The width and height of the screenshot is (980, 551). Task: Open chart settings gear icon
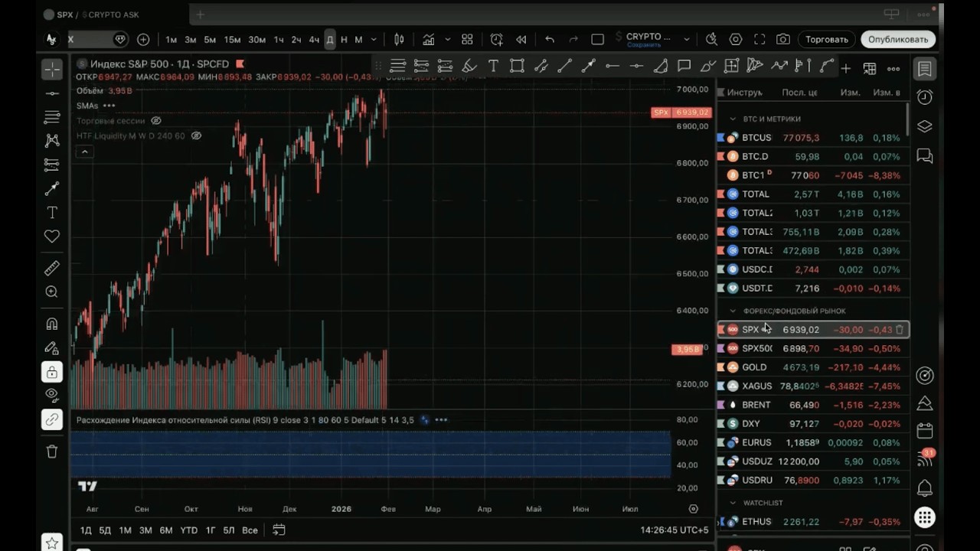point(736,39)
